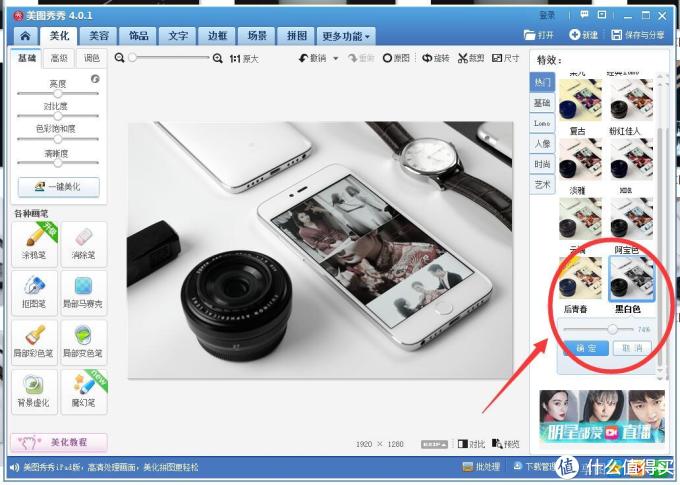Select the 人像 effects category

coord(542,144)
